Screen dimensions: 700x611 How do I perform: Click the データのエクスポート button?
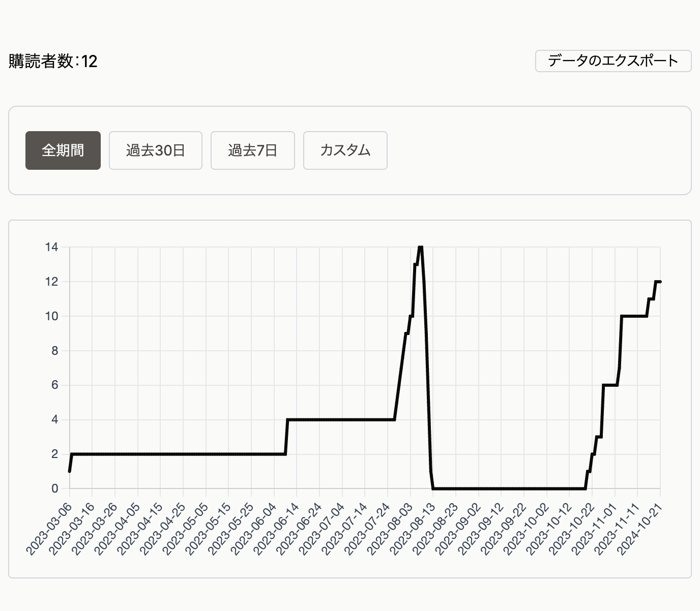(613, 61)
